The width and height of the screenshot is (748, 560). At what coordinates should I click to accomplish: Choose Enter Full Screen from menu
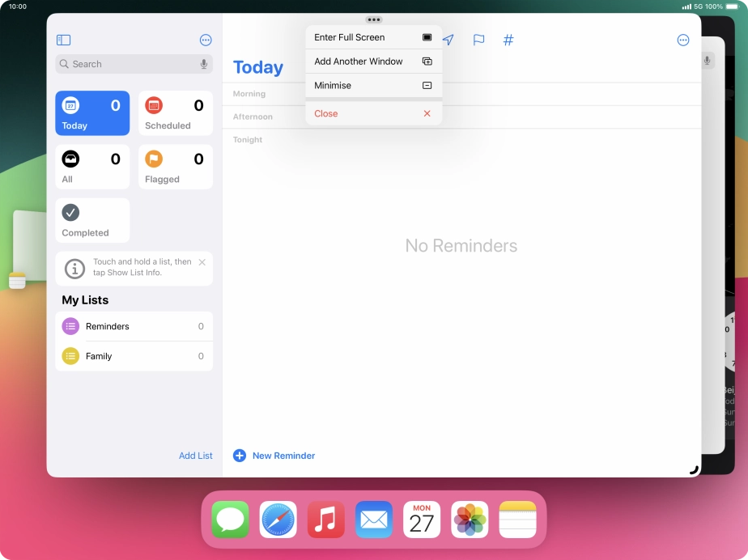pos(373,37)
